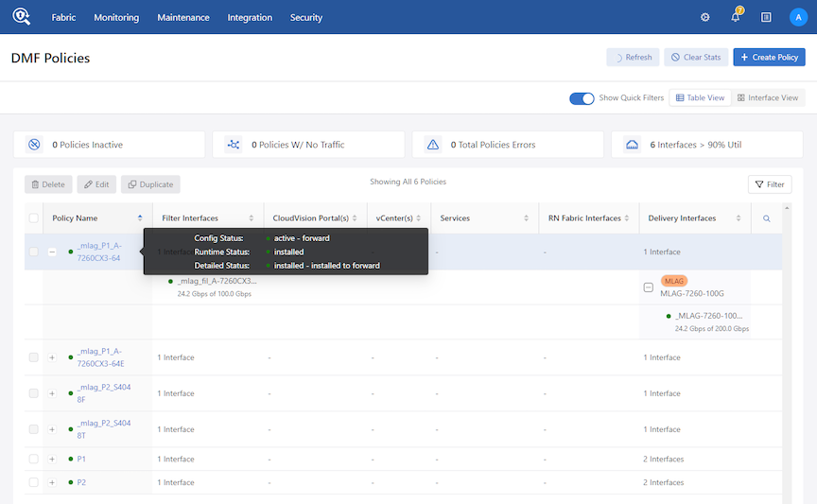The image size is (817, 504).
Task: Click the DMF magnifier logo icon
Action: point(22,16)
